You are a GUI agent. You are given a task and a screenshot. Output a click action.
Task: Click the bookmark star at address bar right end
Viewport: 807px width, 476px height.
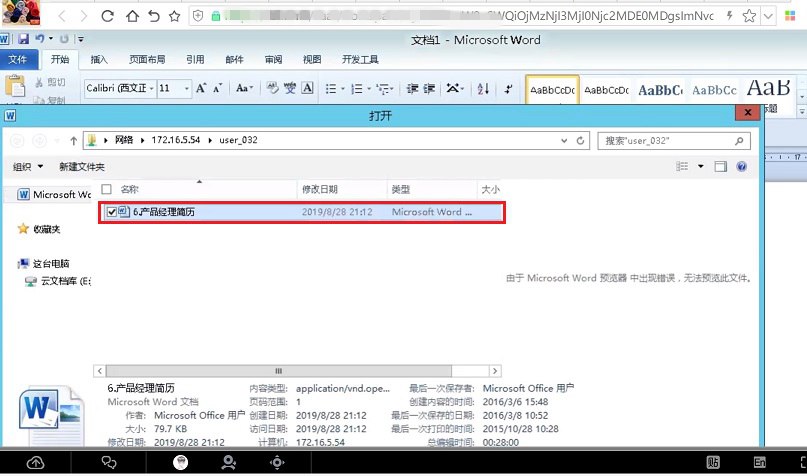pyautogui.click(x=749, y=16)
